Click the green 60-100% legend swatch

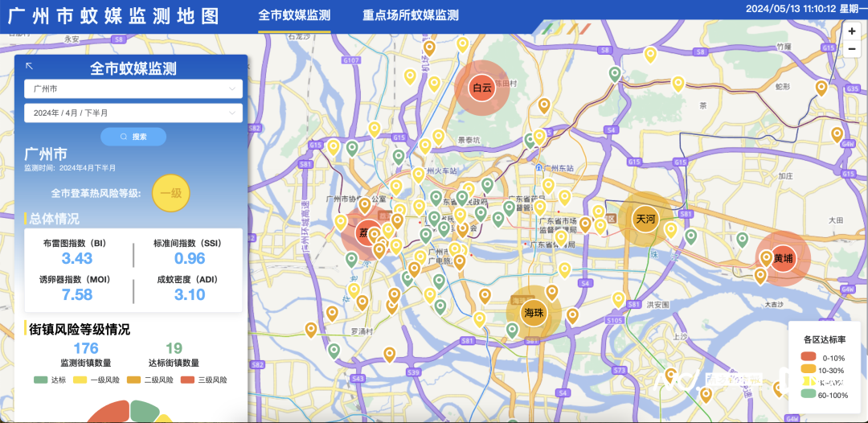[809, 394]
